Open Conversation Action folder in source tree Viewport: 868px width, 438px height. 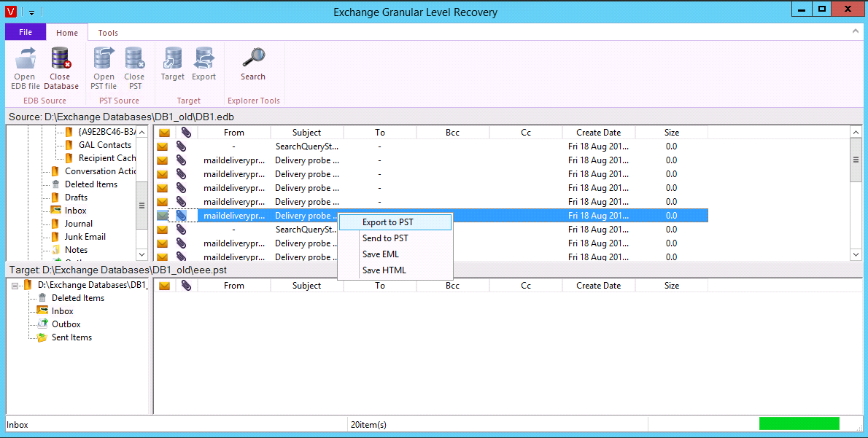tap(100, 171)
